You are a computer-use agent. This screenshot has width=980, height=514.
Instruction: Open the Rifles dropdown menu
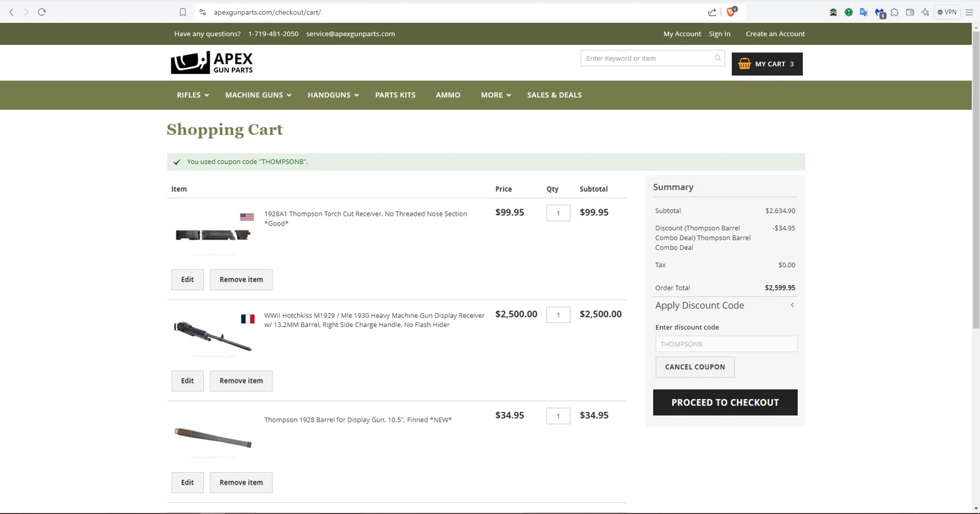pos(193,95)
